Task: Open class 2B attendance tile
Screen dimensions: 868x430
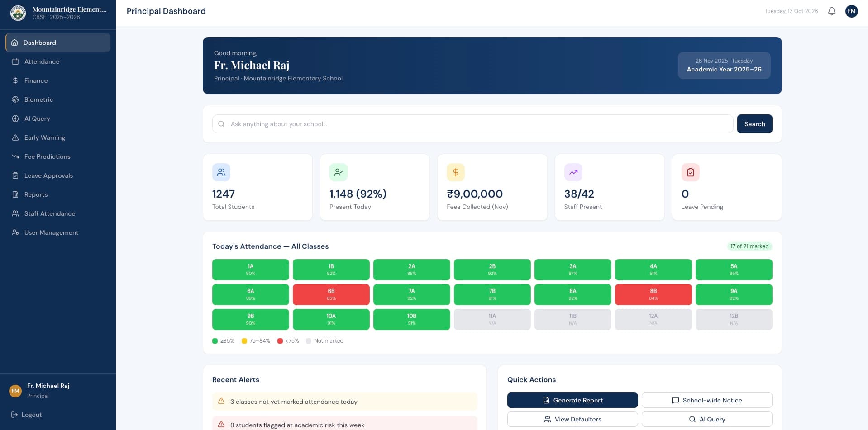Action: pos(492,269)
